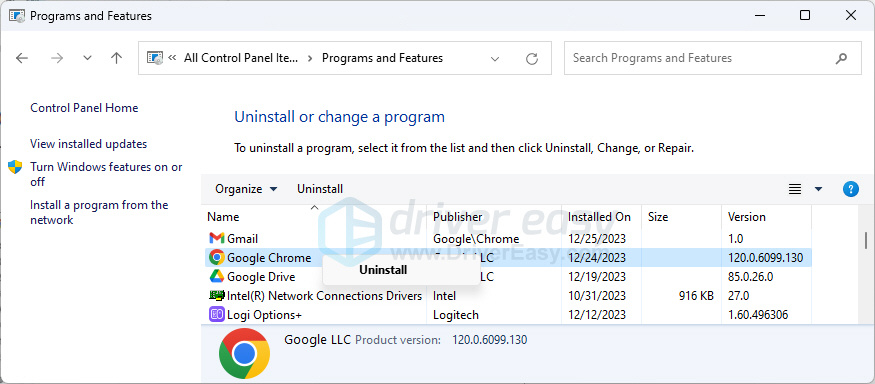875x384 pixels.
Task: Open View installed updates
Action: click(x=89, y=144)
